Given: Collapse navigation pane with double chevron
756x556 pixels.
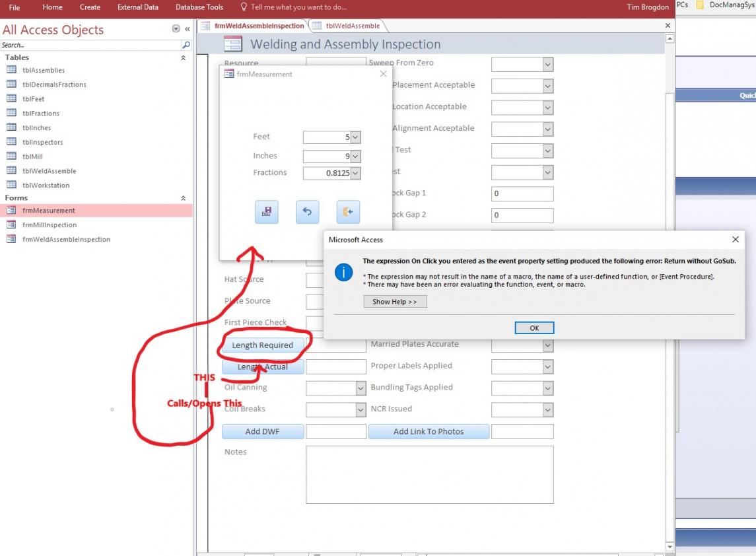Looking at the screenshot, I should point(187,29).
